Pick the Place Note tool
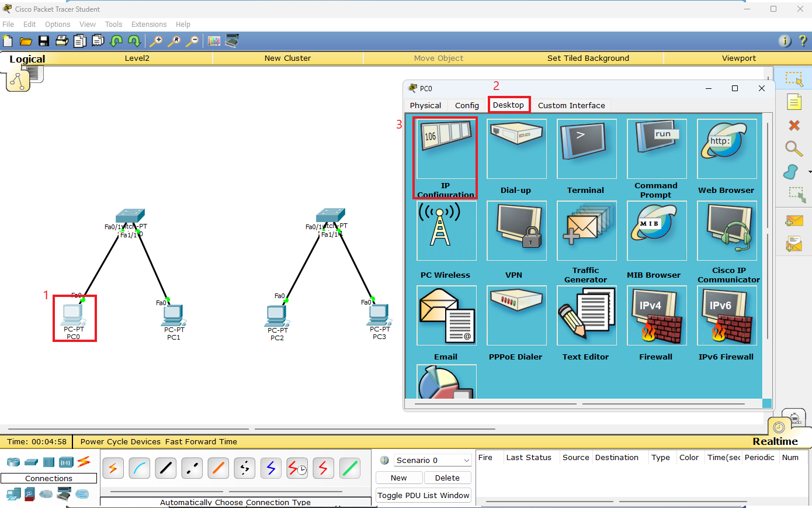Screen dimensions: 812x508 coord(794,102)
